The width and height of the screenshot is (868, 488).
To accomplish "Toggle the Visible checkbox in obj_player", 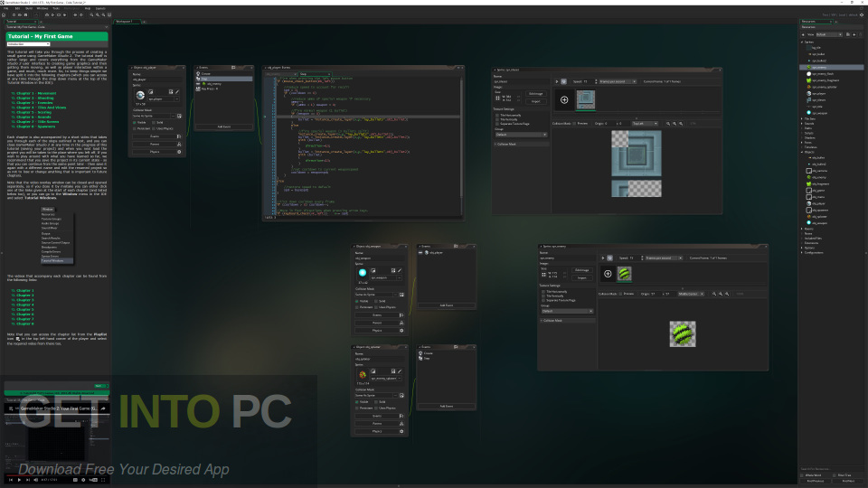I will (x=135, y=122).
